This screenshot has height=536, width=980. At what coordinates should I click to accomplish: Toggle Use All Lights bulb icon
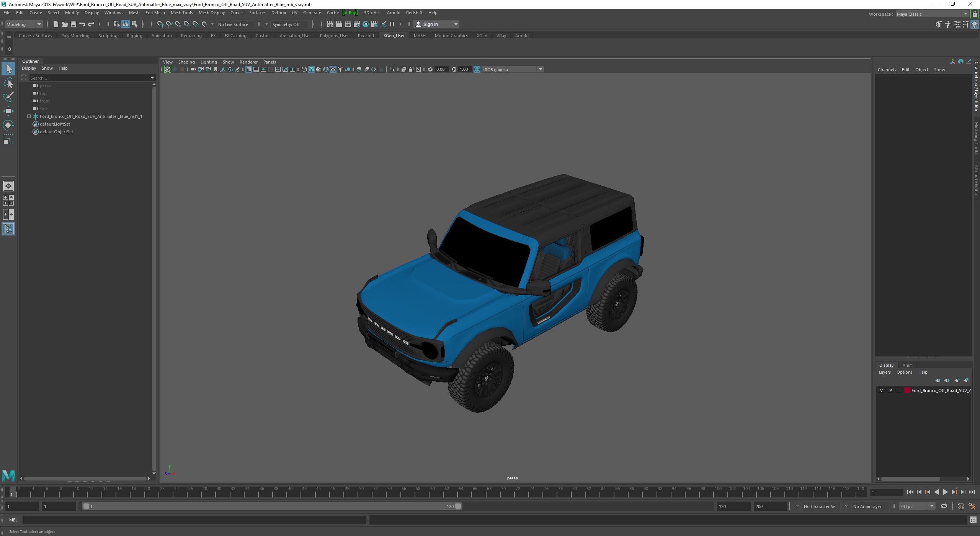tap(340, 69)
